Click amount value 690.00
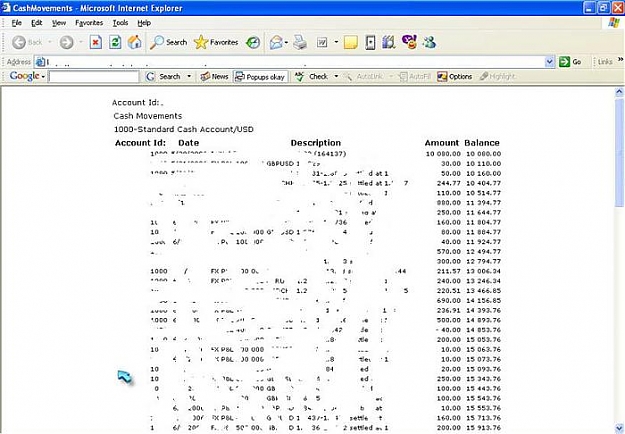This screenshot has width=625, height=434. pos(449,301)
